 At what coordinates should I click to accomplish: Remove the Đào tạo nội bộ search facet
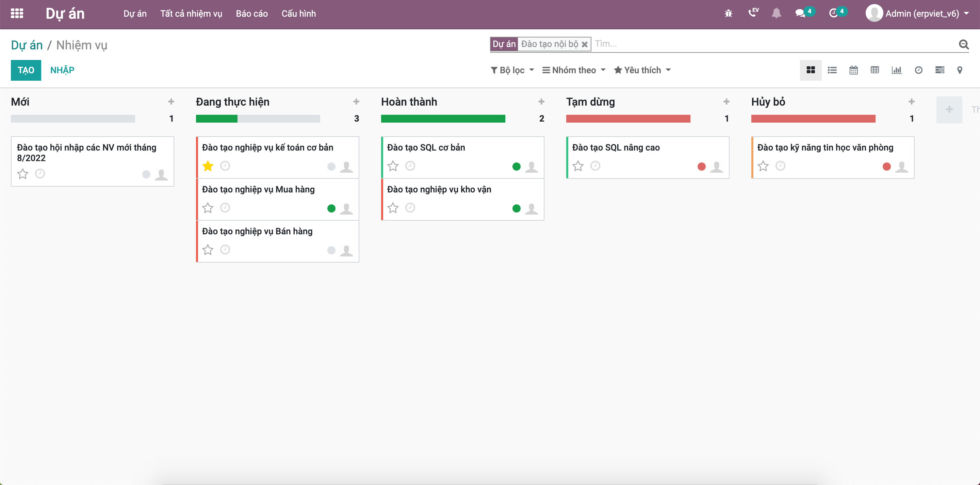(584, 45)
